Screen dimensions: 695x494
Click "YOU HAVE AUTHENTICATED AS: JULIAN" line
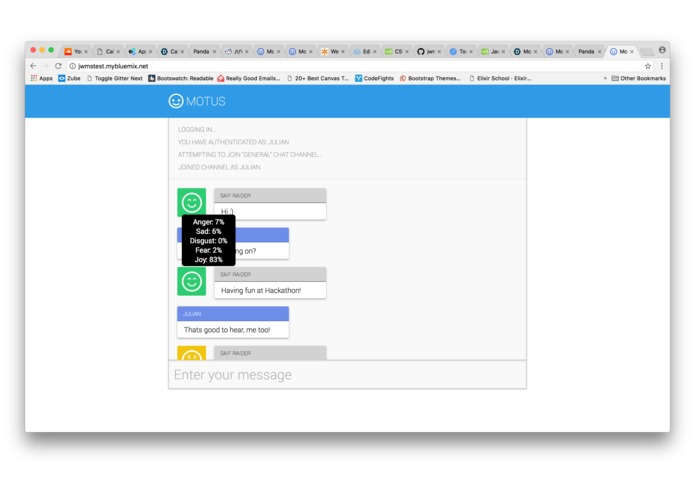pyautogui.click(x=234, y=142)
